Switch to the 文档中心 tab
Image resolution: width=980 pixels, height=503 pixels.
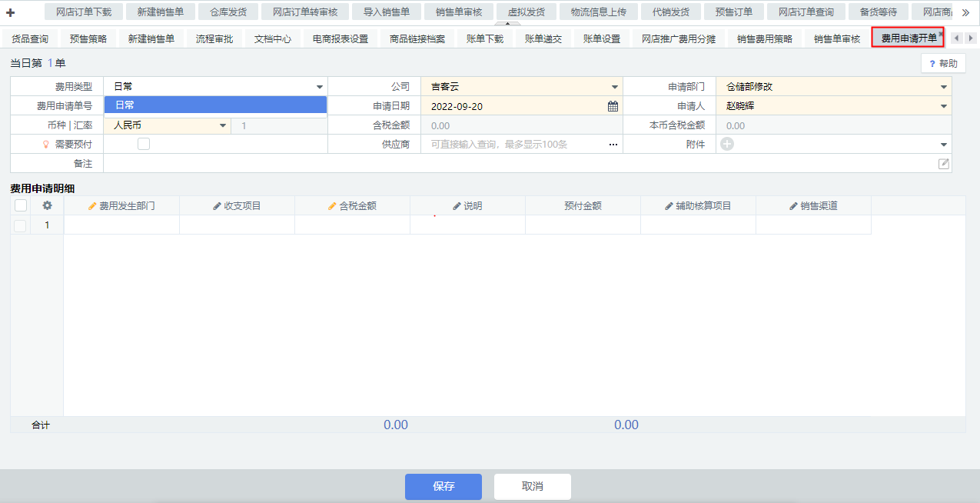point(273,38)
